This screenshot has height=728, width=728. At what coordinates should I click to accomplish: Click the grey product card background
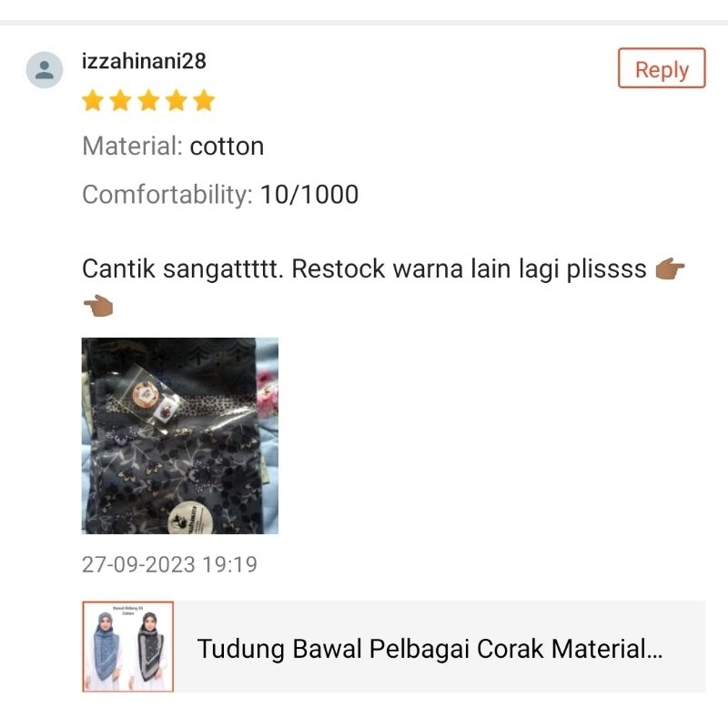pyautogui.click(x=440, y=646)
